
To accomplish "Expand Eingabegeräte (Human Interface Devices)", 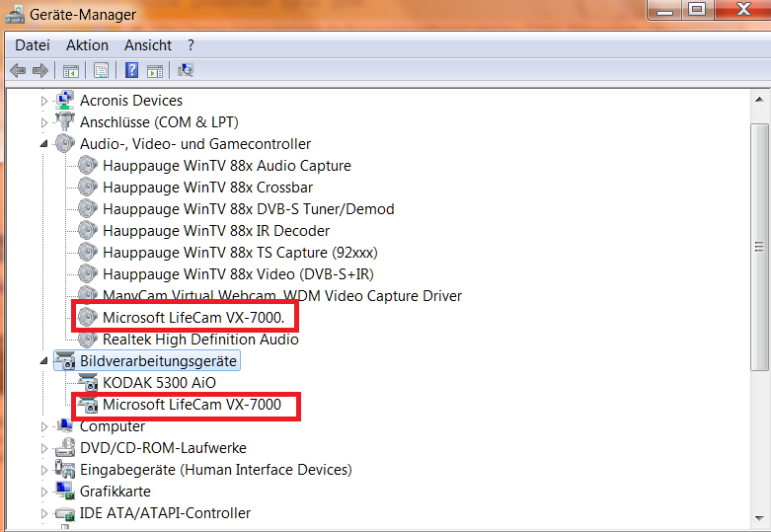I will point(43,470).
